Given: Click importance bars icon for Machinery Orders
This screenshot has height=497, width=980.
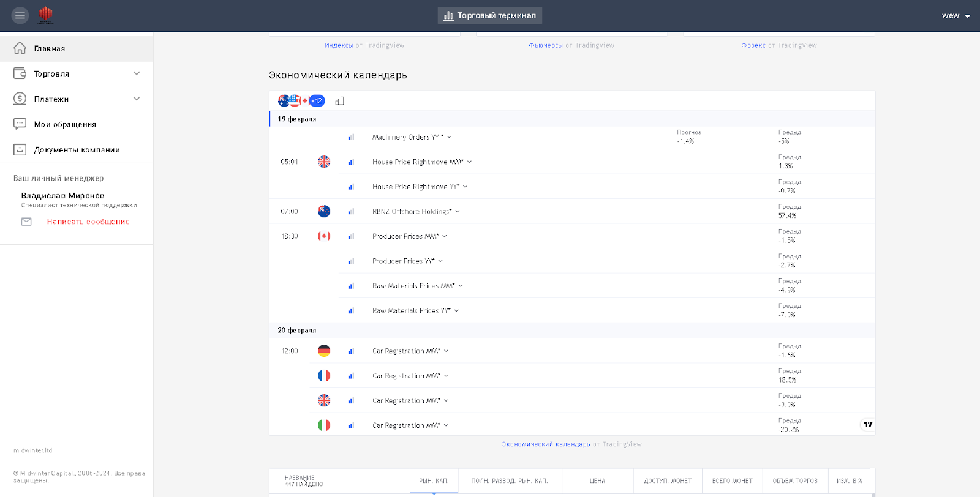Looking at the screenshot, I should [351, 137].
